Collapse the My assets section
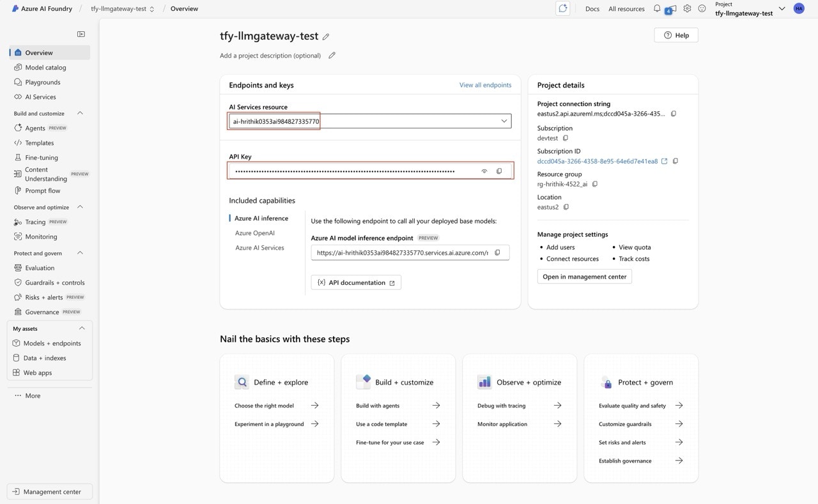818x504 pixels. pos(82,328)
